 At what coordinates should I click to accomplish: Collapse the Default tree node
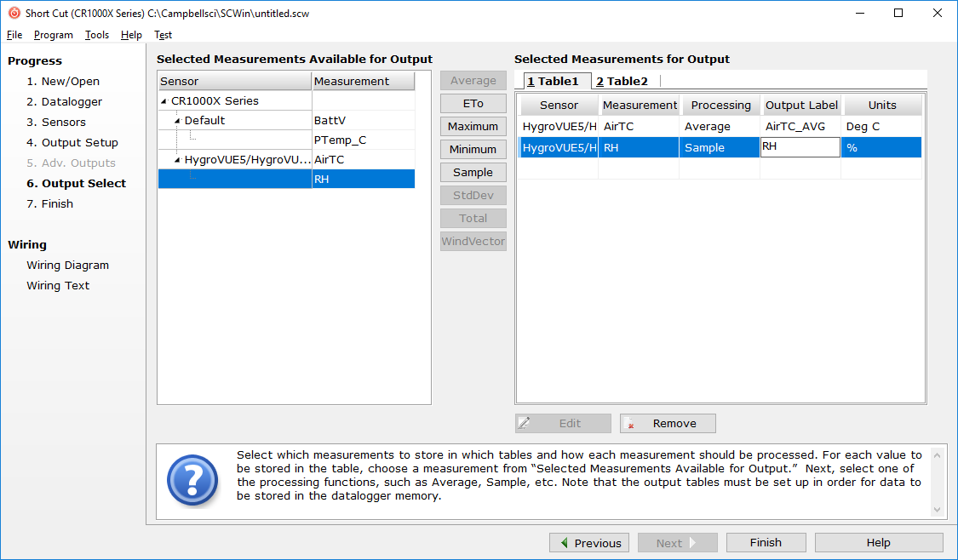coord(178,121)
